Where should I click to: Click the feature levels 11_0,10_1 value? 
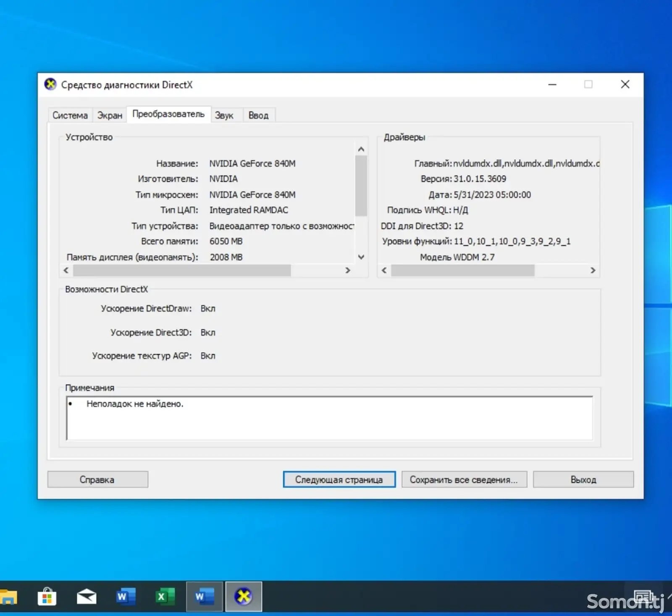point(512,241)
